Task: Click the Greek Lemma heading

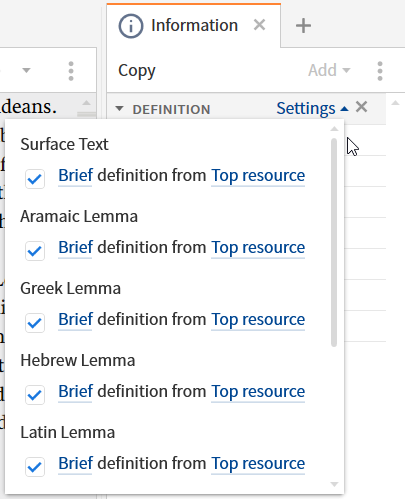Action: [70, 288]
